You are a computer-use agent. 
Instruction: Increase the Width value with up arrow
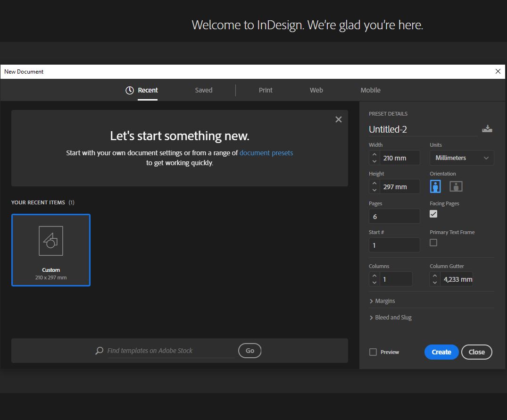point(374,154)
